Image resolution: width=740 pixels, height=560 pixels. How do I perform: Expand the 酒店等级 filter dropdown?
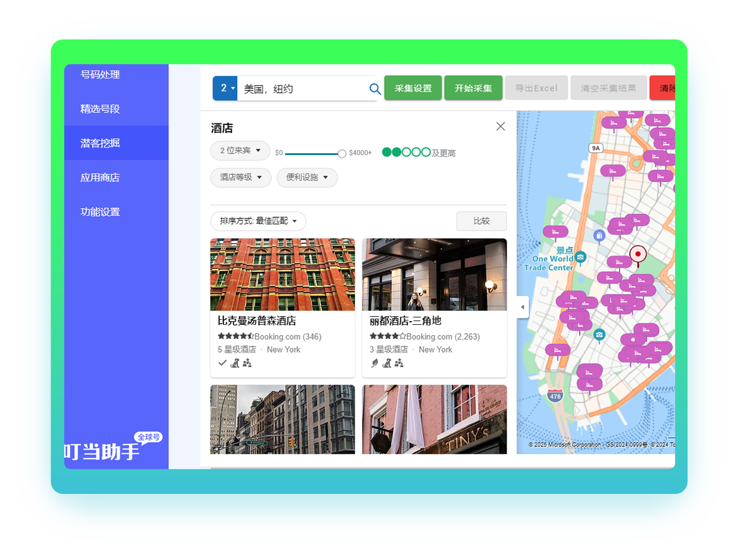(x=241, y=177)
